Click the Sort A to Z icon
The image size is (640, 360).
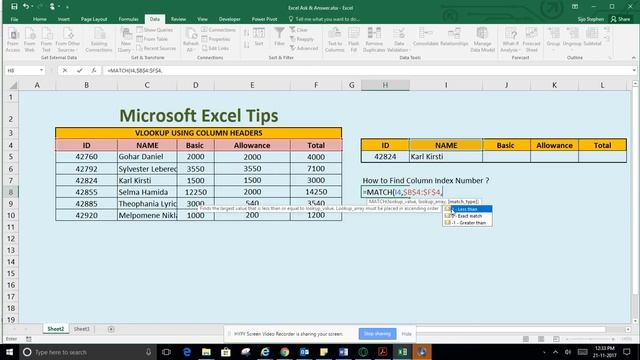[x=246, y=33]
